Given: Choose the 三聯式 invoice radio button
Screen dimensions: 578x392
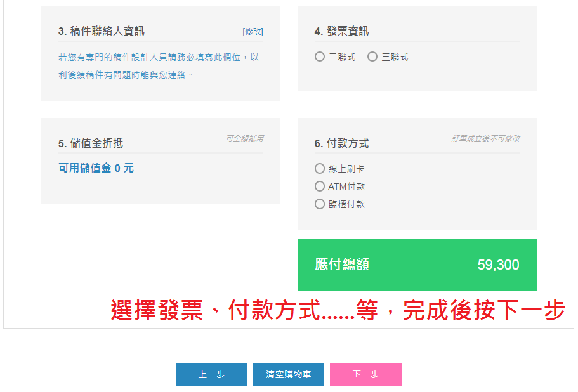Looking at the screenshot, I should tap(372, 57).
